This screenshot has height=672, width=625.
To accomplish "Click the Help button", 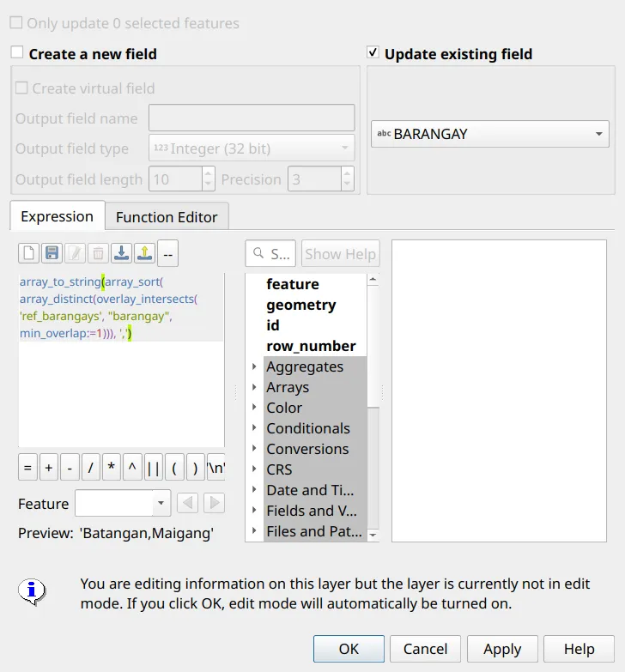I will point(579,649).
